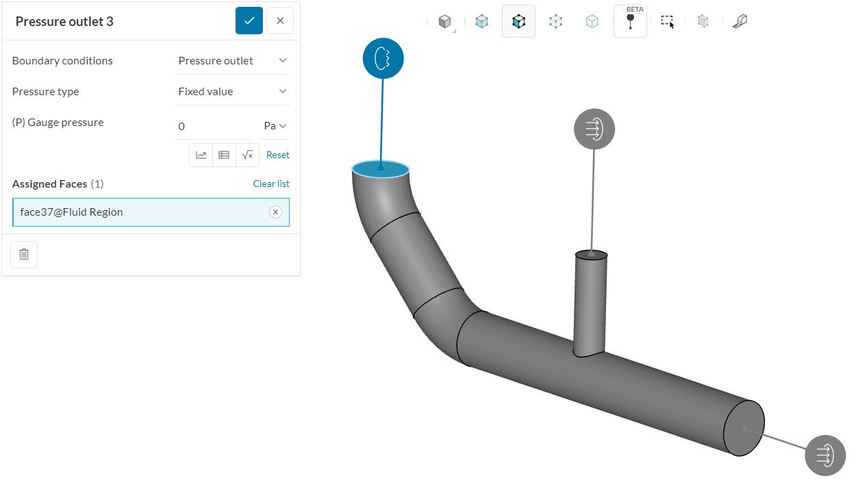Click the blue pressure outlet marker on pipe

383,58
